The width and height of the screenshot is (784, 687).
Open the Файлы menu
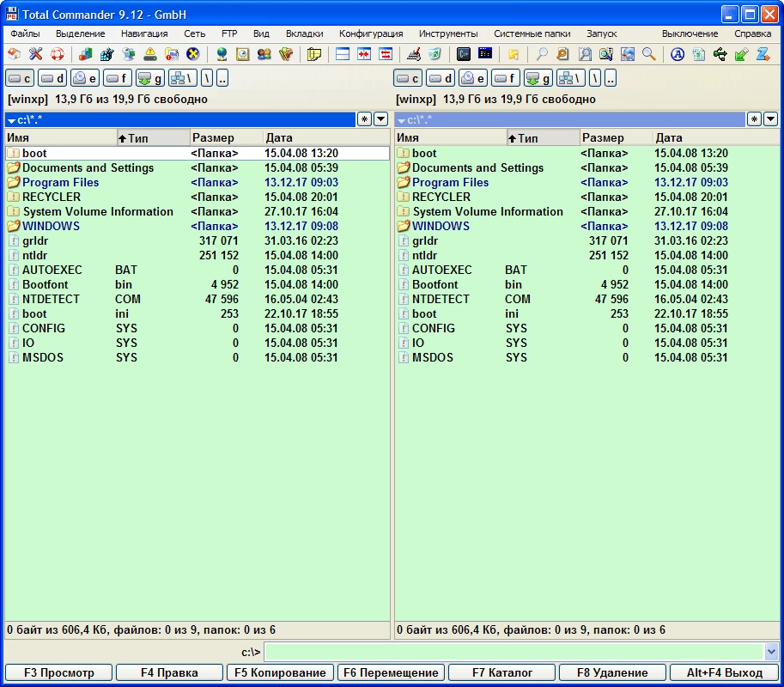coord(25,33)
